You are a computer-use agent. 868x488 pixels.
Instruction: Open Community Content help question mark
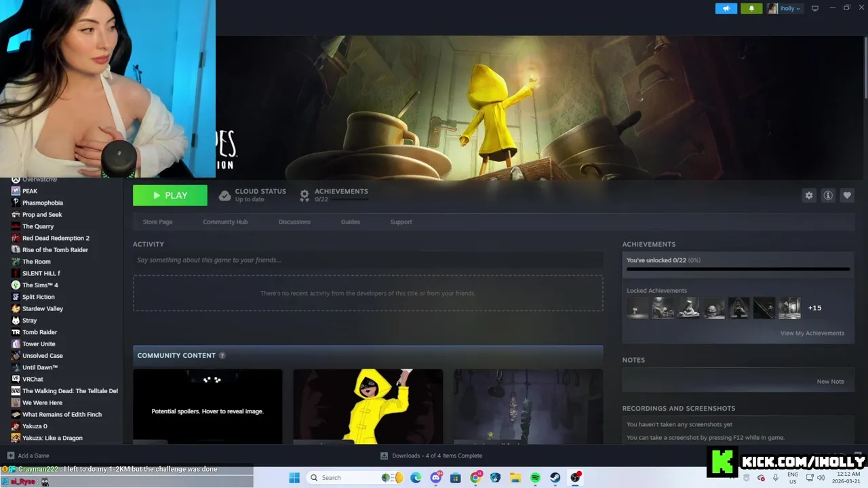pos(222,355)
